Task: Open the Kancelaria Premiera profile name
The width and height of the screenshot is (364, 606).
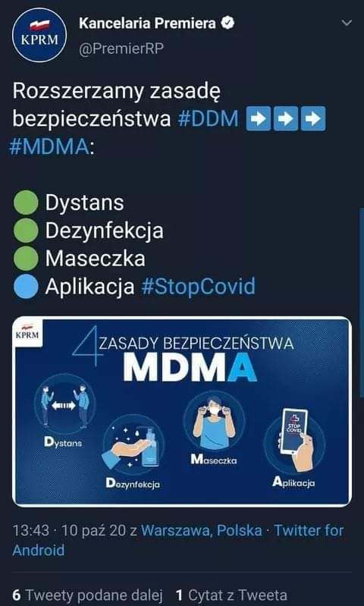Action: [x=147, y=24]
